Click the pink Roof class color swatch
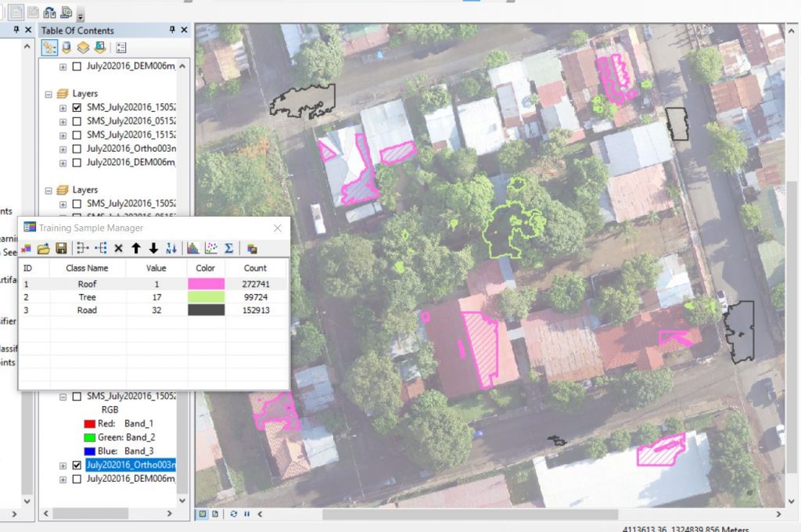 point(205,283)
